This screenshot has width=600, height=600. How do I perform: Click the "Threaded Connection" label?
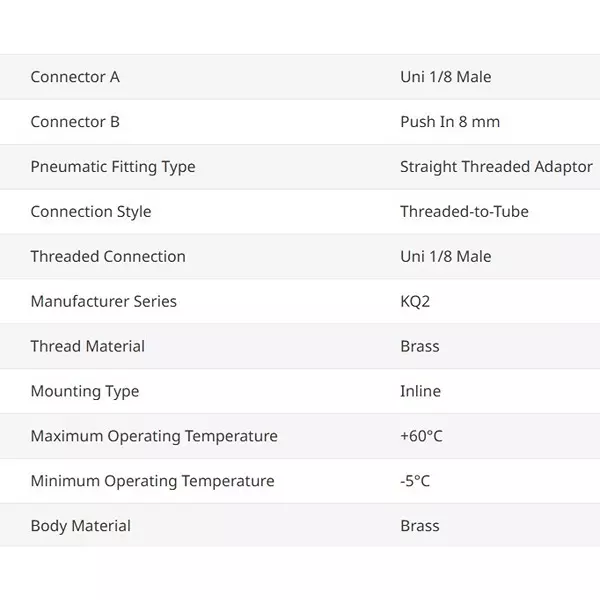pos(108,257)
